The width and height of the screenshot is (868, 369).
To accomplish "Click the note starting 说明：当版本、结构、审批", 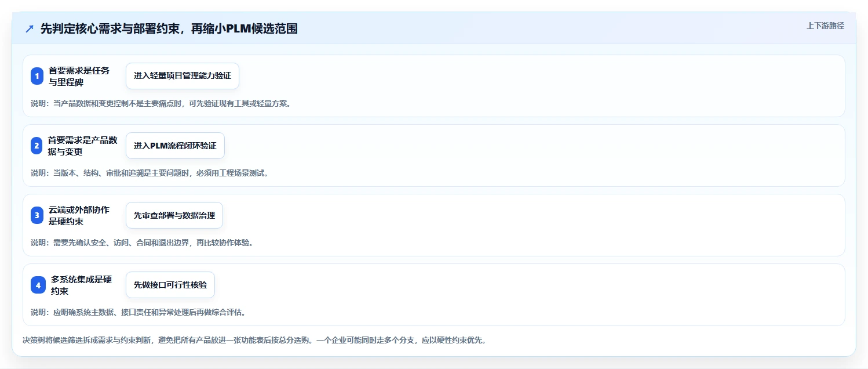I will pos(149,173).
